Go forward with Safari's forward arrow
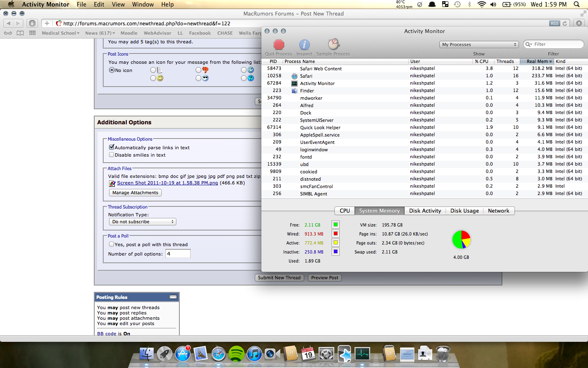Image resolution: width=588 pixels, height=368 pixels. [x=18, y=23]
